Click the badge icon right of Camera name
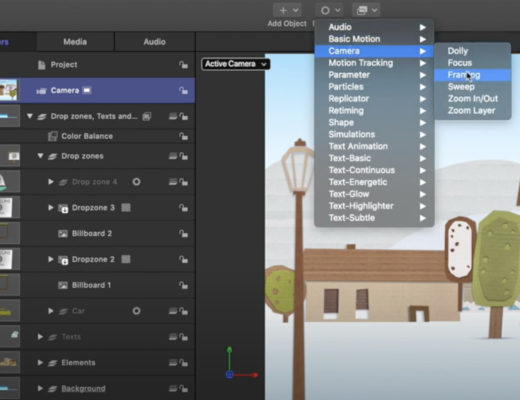Image resolution: width=520 pixels, height=400 pixels. point(87,90)
